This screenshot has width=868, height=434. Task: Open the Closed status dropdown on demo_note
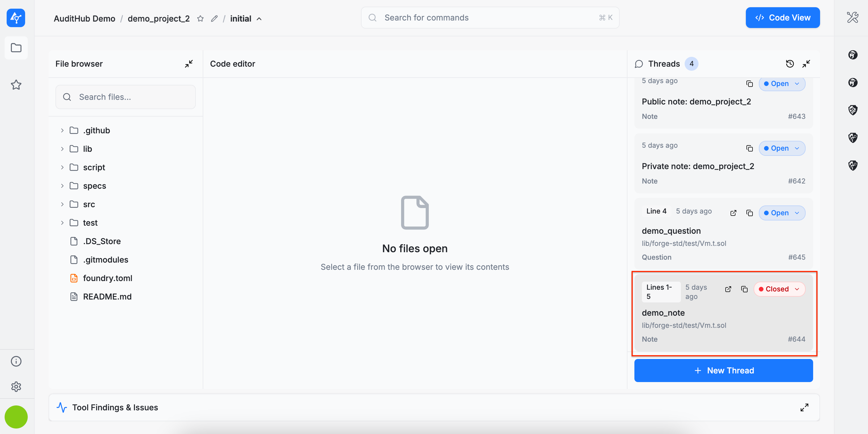[779, 289]
